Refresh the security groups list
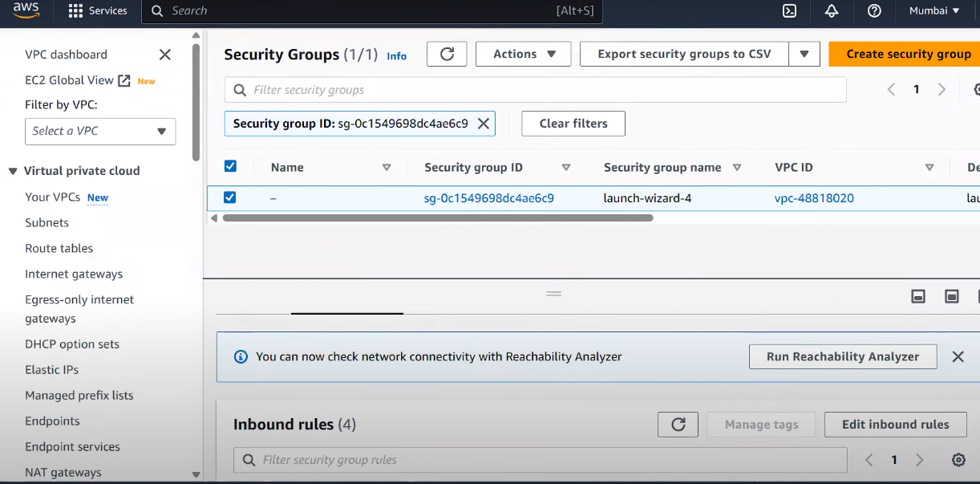980x484 pixels. 447,54
